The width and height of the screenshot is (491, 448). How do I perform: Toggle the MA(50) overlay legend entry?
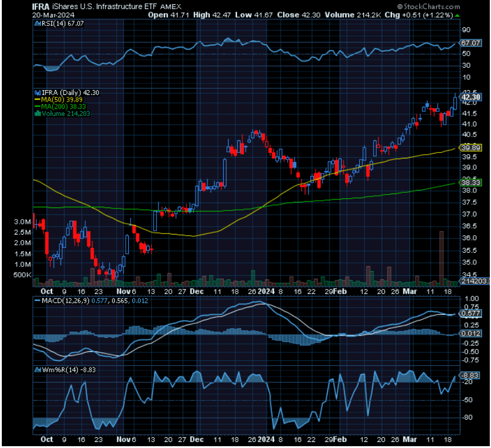point(59,100)
